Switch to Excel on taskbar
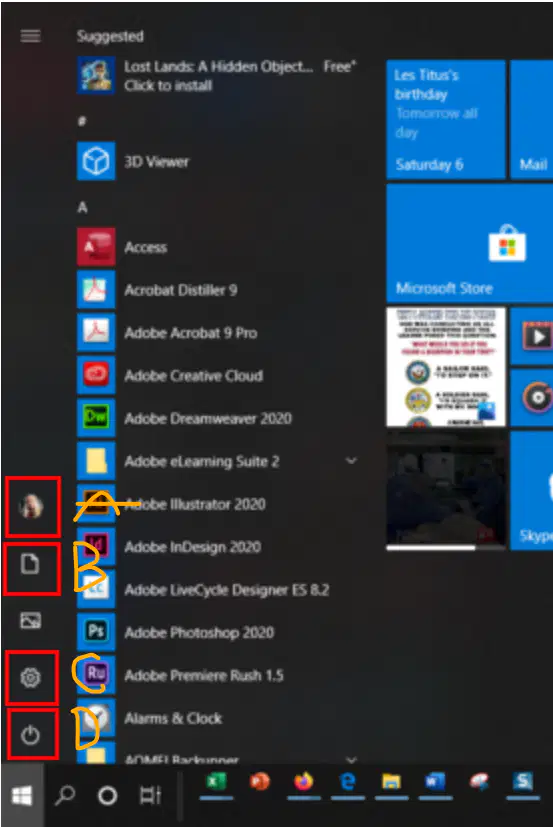Viewport: 553px width, 827px height. click(216, 782)
